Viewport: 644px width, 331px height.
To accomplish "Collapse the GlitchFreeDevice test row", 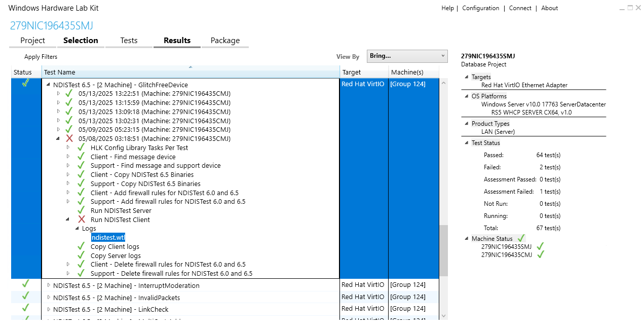I will 48,85.
